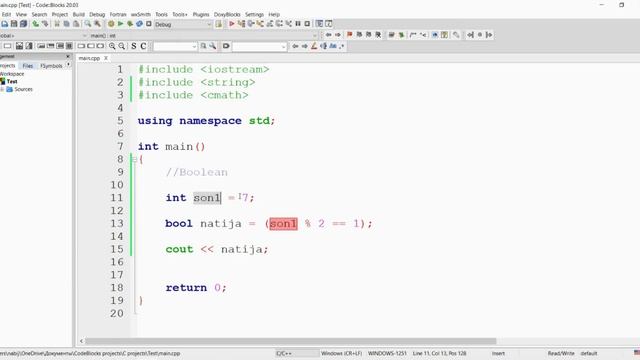Click the Replace toolbar icon
This screenshot has width=640, height=360.
97,24
